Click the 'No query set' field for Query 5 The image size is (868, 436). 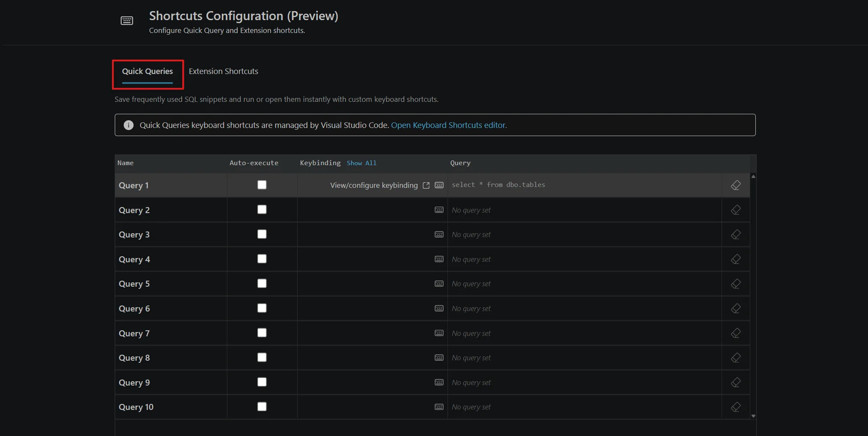point(585,284)
